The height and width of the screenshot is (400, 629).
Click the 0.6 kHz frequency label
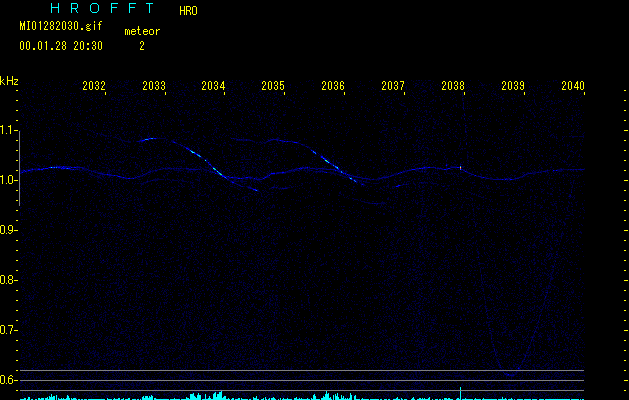coord(9,380)
